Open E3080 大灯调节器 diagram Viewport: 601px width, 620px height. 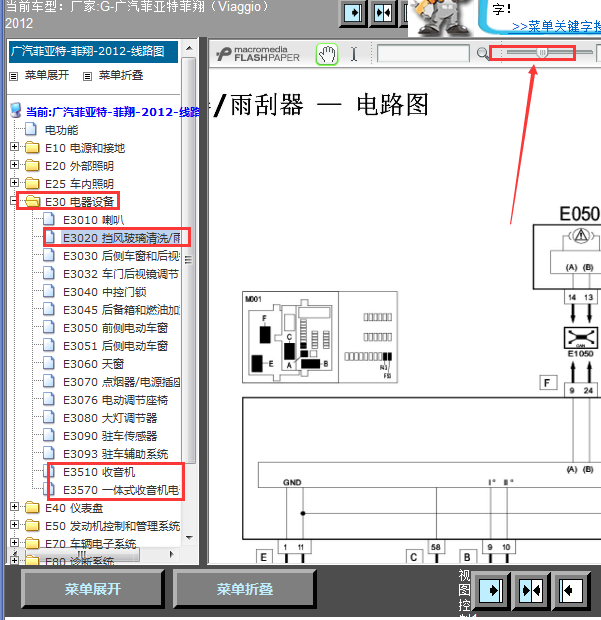(110, 418)
